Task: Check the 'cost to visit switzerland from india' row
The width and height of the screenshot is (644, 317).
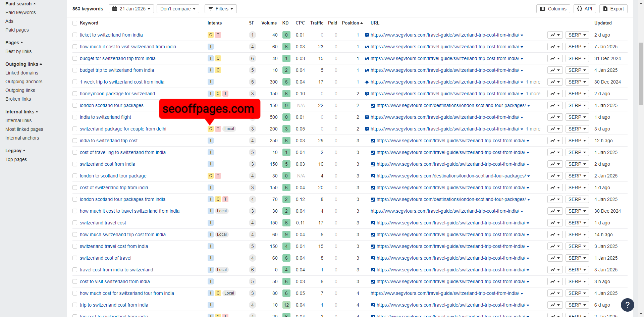Action: tap(75, 281)
